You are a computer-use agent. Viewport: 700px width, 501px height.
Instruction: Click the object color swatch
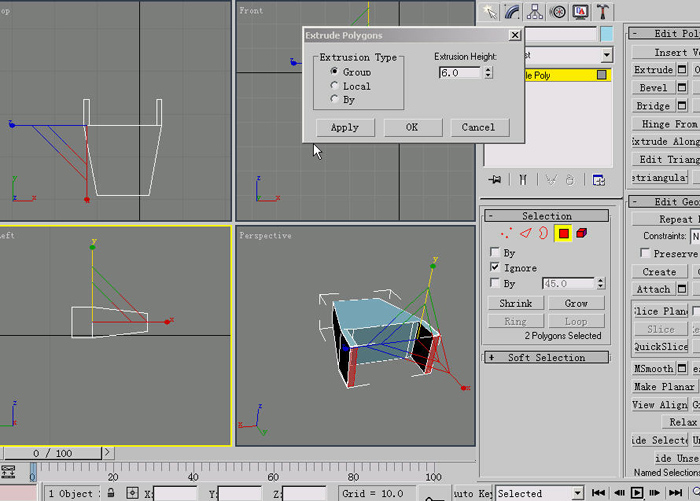pyautogui.click(x=606, y=34)
